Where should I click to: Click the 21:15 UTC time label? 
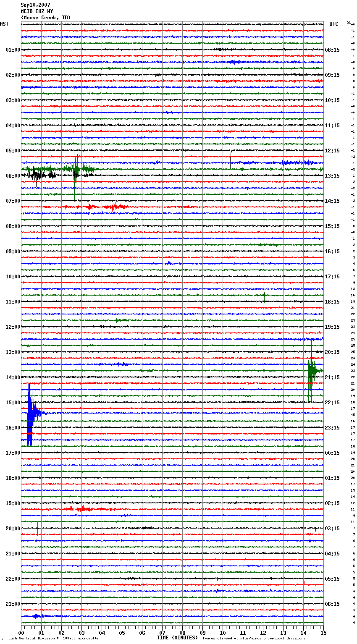pyautogui.click(x=332, y=377)
